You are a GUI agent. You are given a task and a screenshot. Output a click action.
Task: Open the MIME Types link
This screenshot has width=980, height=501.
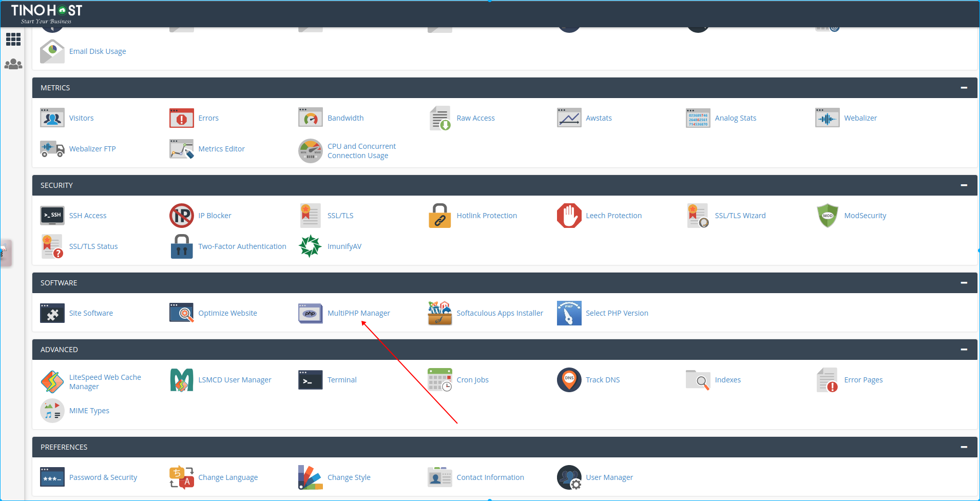coord(89,411)
